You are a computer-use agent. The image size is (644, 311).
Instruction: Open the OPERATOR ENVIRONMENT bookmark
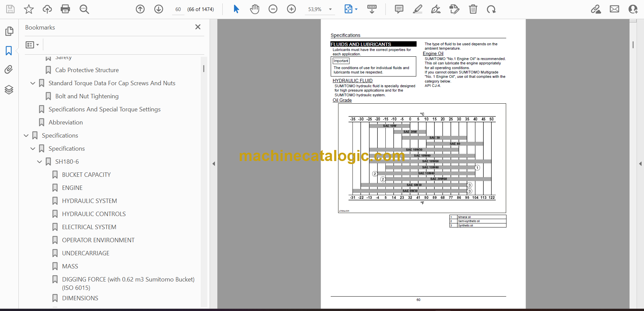[x=98, y=240]
